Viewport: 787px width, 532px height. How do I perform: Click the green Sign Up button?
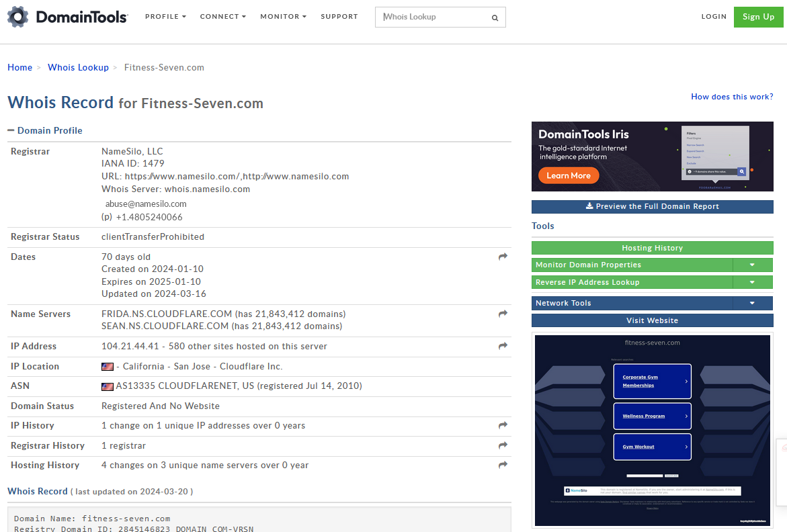tap(758, 17)
